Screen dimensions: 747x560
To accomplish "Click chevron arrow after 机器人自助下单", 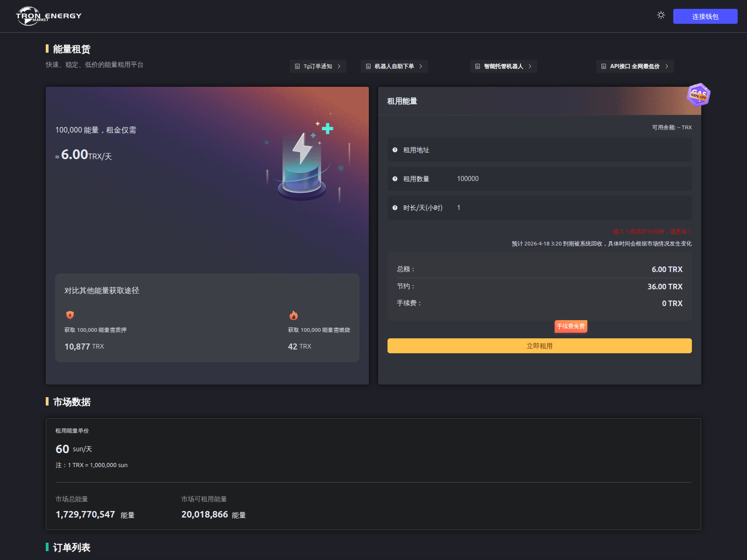I will [421, 66].
